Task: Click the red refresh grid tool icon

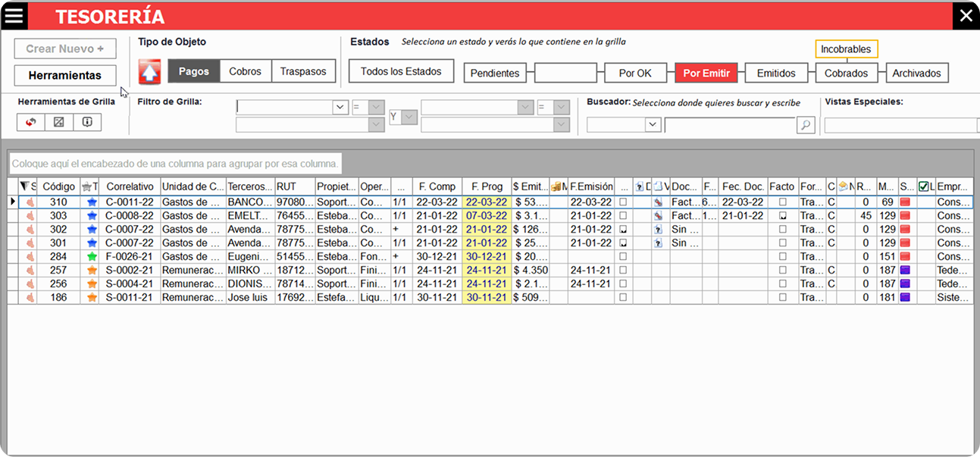Action: pos(31,122)
